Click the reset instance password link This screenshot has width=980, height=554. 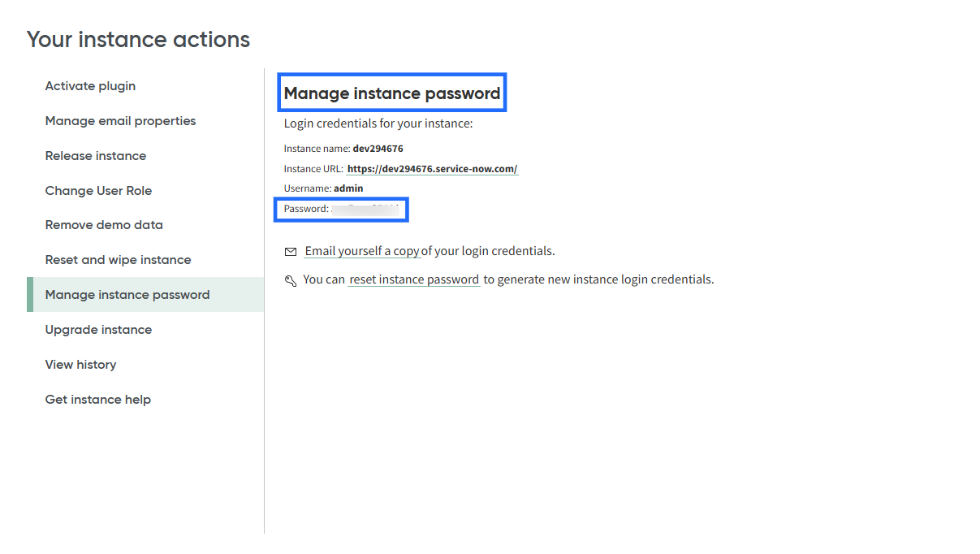point(413,279)
